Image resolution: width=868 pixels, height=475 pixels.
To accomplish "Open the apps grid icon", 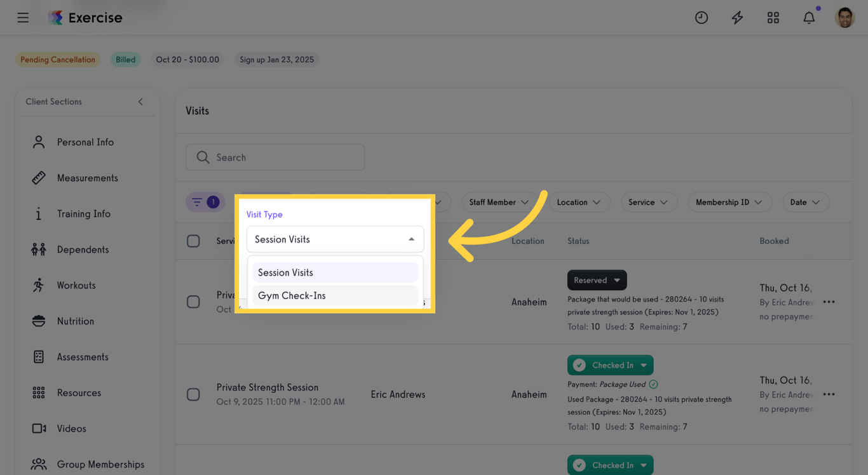I will click(773, 18).
